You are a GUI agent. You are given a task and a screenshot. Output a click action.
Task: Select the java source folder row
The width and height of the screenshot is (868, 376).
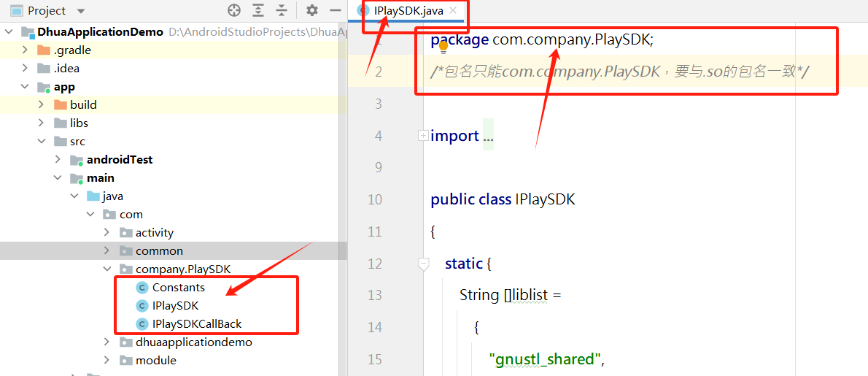[174, 196]
